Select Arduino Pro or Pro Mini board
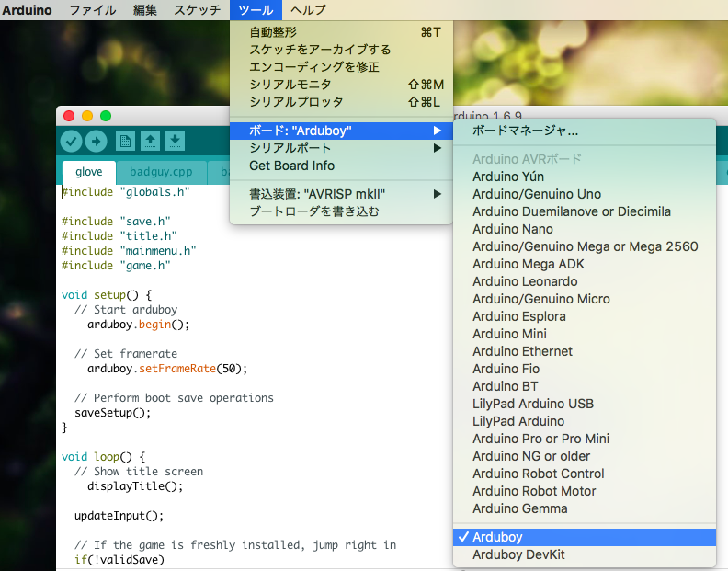Viewport: 728px width, 571px height. click(585, 439)
